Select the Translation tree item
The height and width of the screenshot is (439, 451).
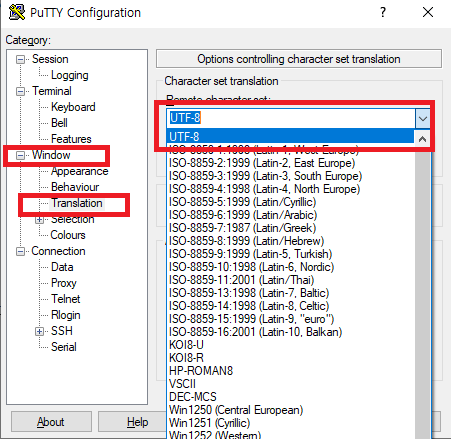point(77,203)
